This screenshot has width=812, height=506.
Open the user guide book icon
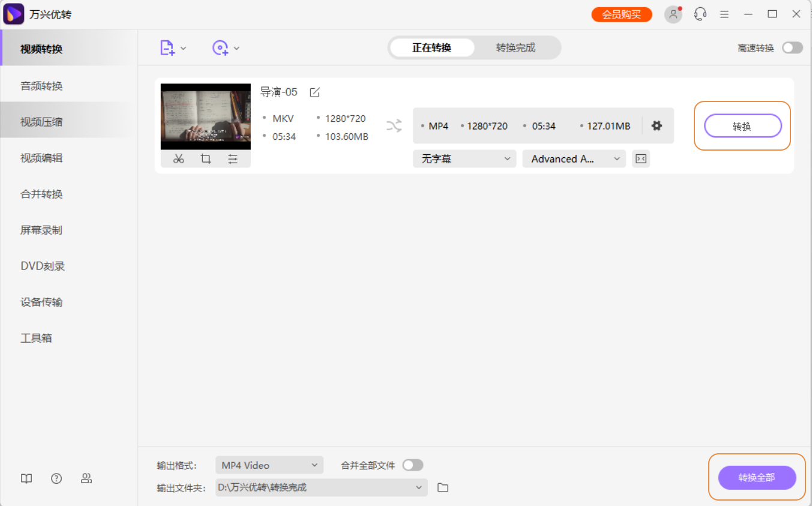(26, 478)
